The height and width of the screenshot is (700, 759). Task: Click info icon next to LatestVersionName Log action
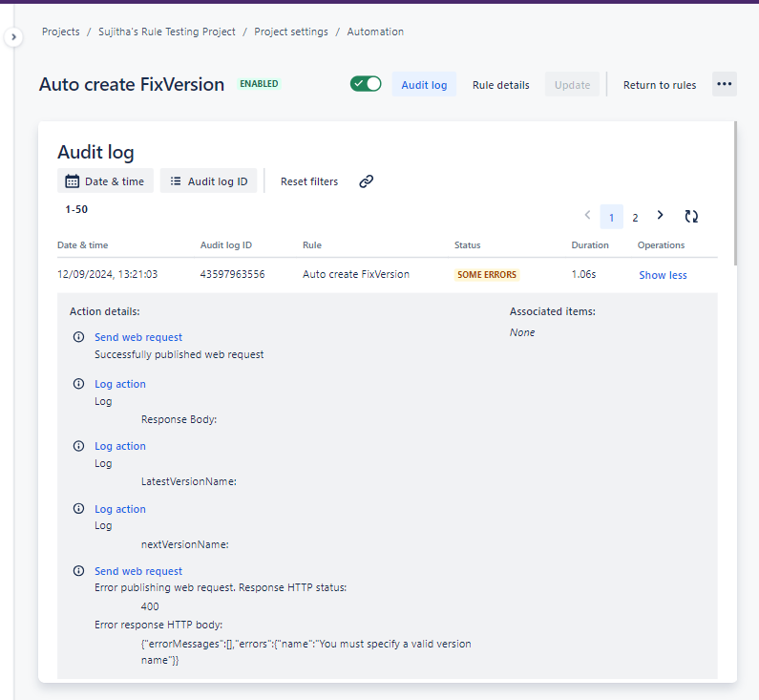(x=78, y=446)
